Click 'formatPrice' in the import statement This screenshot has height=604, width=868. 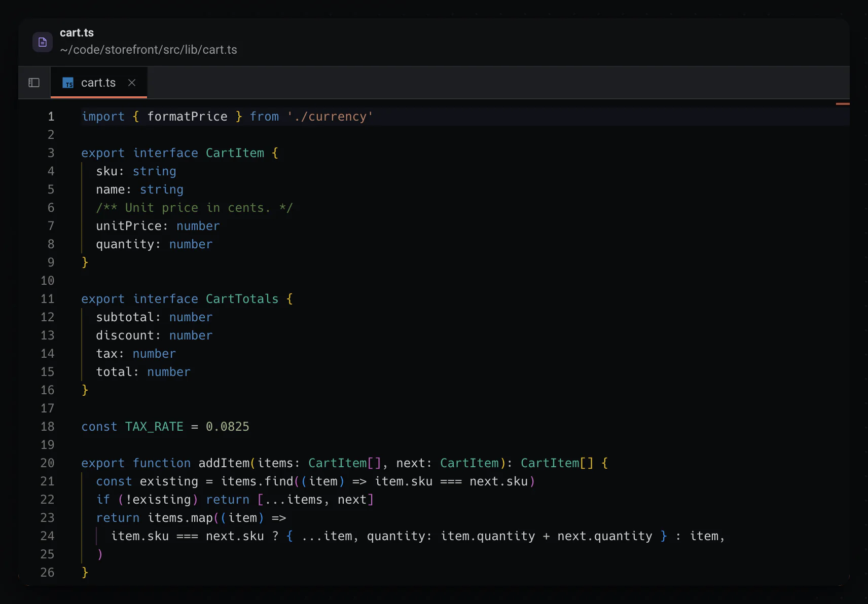point(188,117)
